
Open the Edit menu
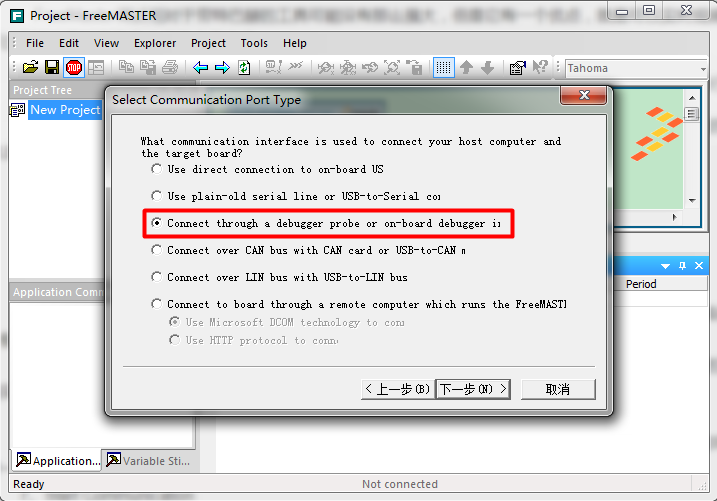[x=69, y=43]
